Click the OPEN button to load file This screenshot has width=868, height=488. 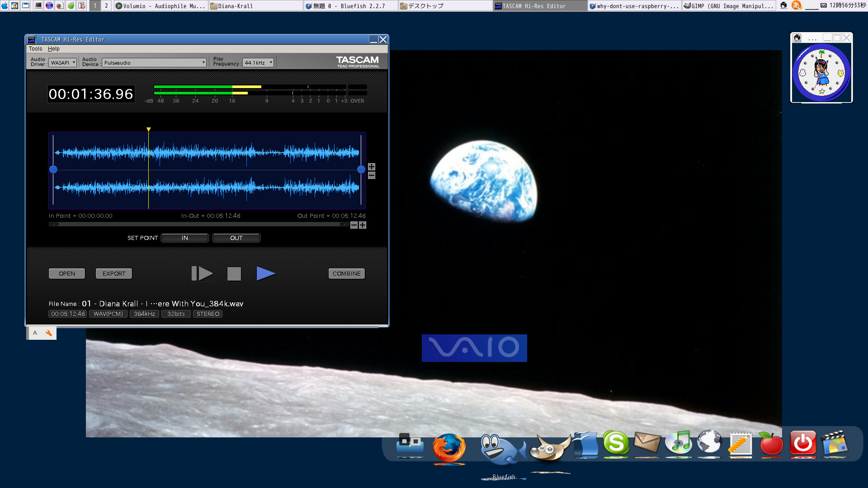tap(67, 273)
